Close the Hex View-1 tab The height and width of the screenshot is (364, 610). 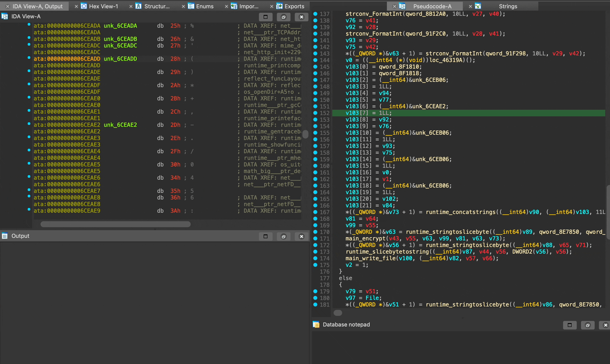(x=76, y=6)
